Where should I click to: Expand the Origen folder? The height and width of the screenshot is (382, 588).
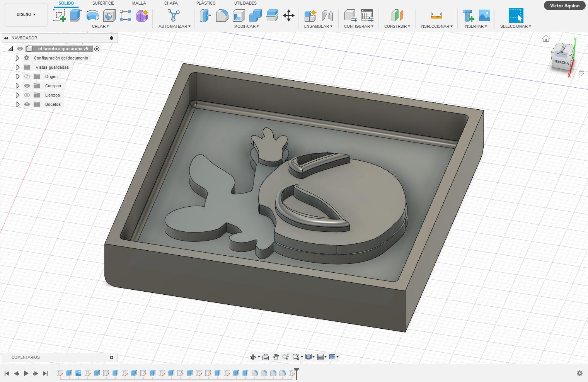coord(17,76)
